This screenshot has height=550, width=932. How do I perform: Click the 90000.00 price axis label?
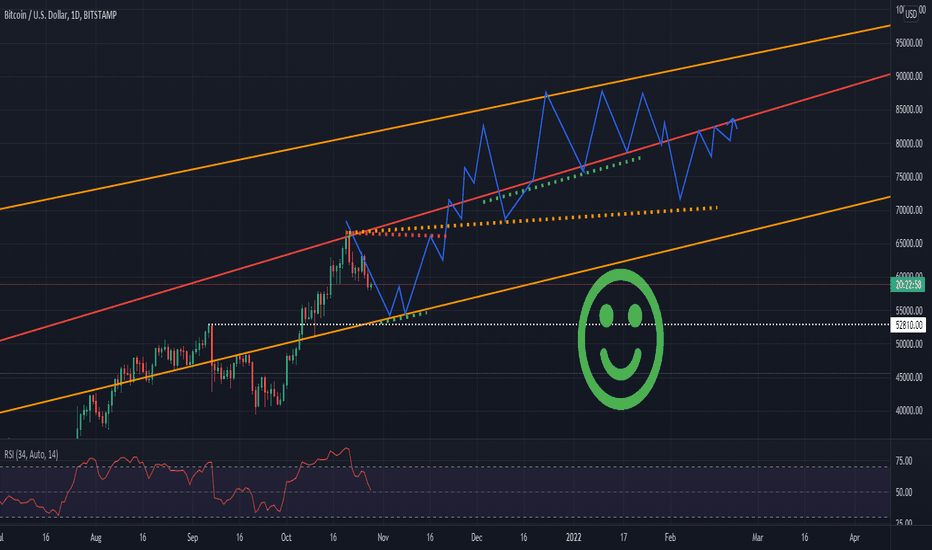click(x=909, y=76)
